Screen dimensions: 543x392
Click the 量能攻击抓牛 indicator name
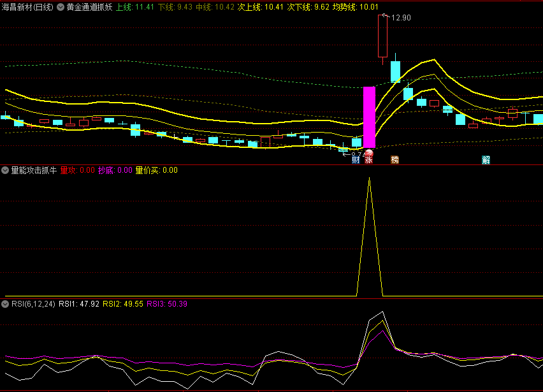(34, 170)
